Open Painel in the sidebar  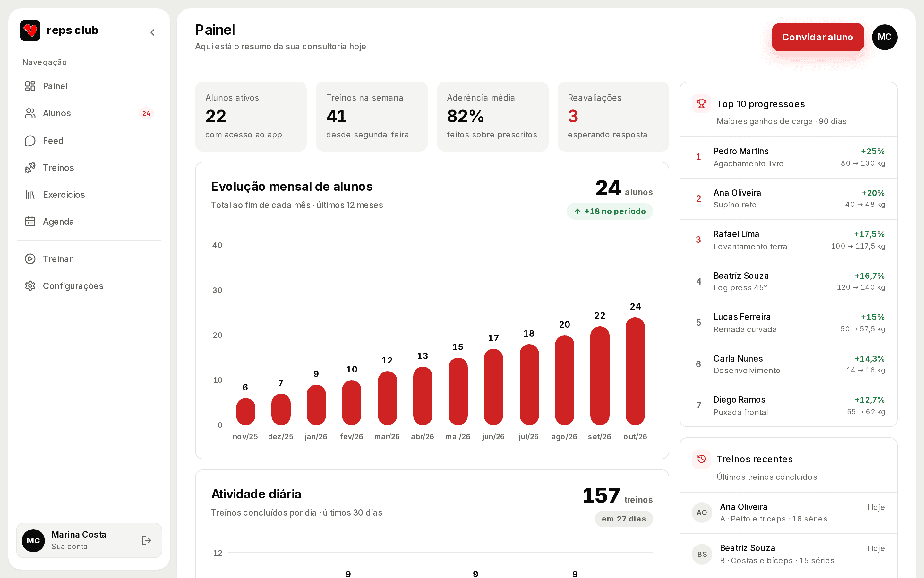pyautogui.click(x=89, y=86)
